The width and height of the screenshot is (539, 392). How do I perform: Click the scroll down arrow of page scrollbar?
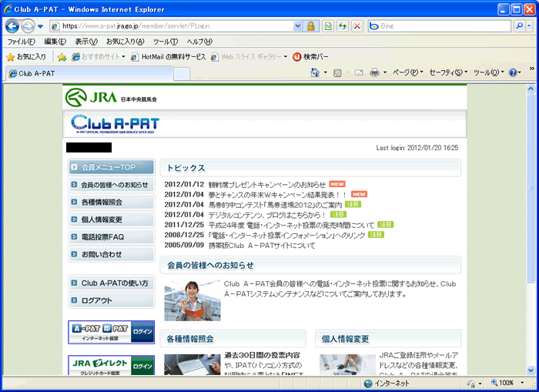pyautogui.click(x=531, y=370)
